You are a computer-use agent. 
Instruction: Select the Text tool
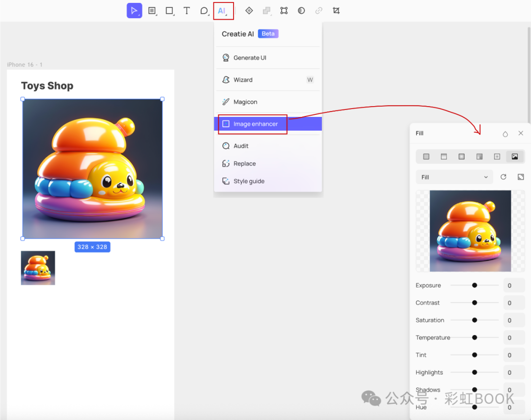point(186,10)
